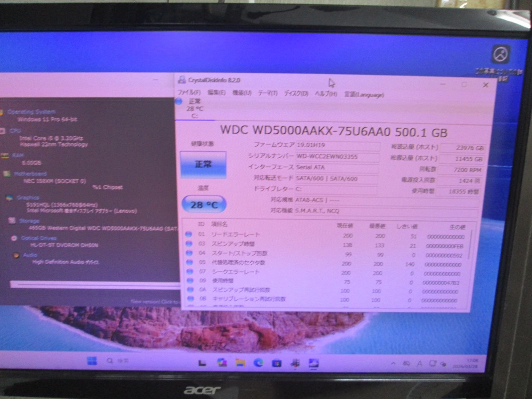Open Microsoft Store from the taskbar
Screen dimensions: 532x399
(277, 363)
